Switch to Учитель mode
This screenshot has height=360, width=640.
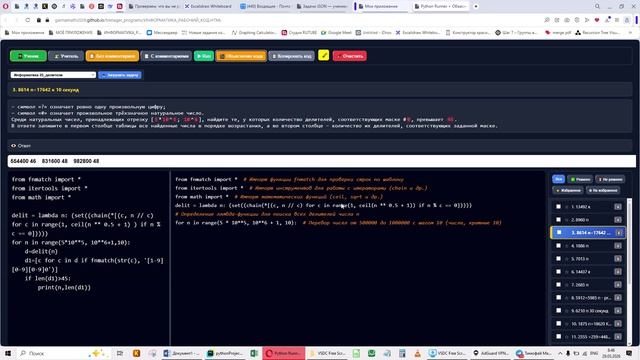click(x=66, y=56)
